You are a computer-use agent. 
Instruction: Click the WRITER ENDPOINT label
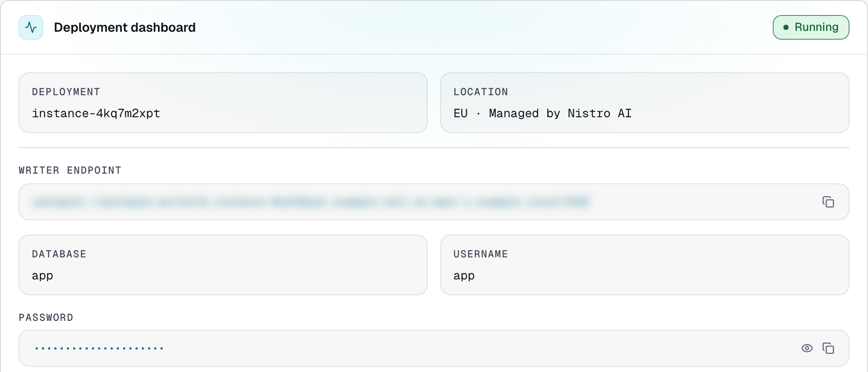(x=70, y=170)
